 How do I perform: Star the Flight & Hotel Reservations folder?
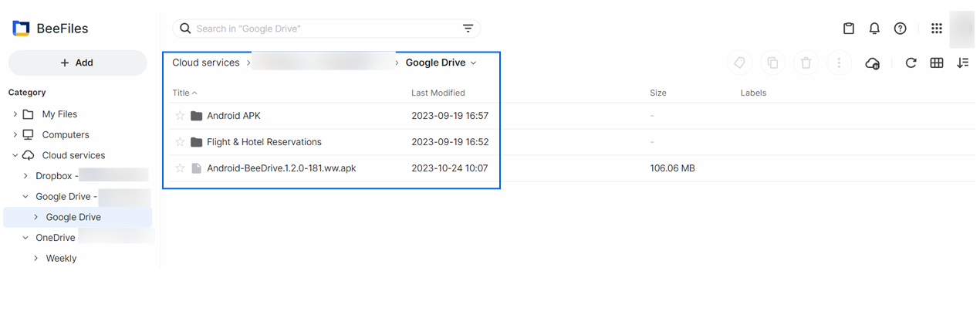click(181, 142)
